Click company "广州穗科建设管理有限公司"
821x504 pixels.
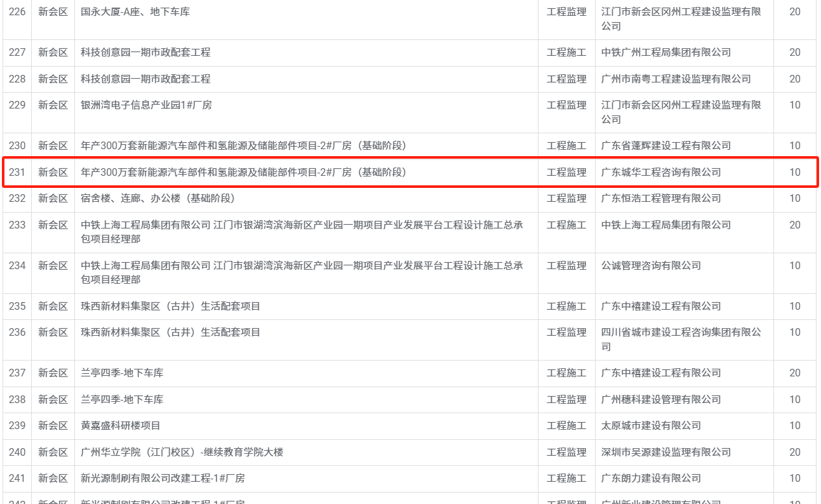click(x=661, y=399)
